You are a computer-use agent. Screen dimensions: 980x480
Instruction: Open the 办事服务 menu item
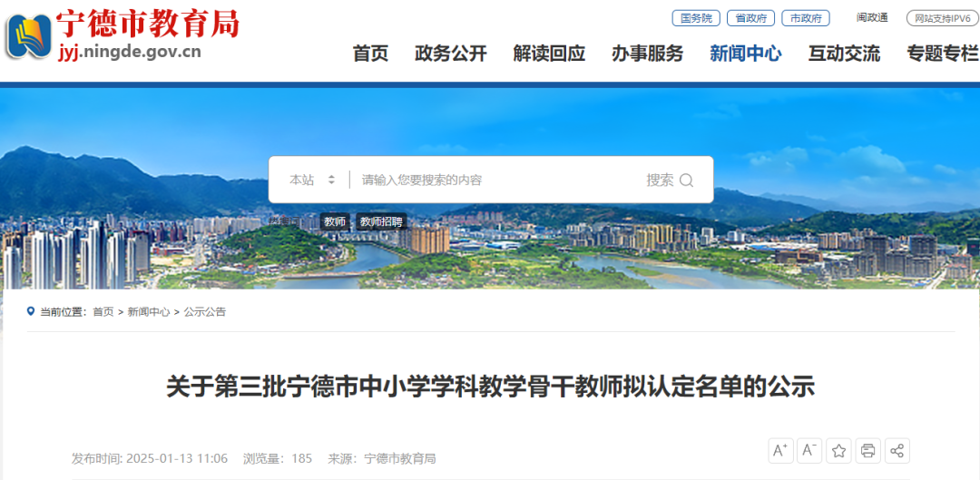point(648,54)
